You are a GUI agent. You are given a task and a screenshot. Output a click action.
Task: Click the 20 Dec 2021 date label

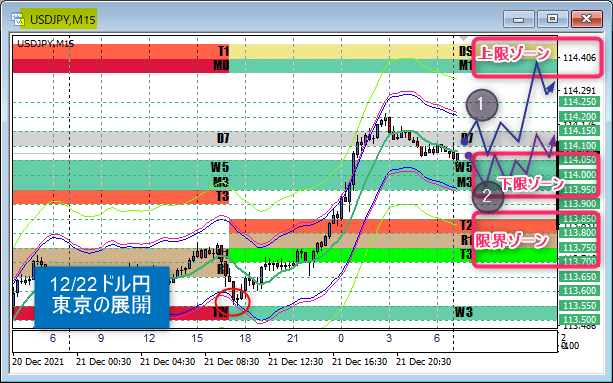tap(38, 362)
